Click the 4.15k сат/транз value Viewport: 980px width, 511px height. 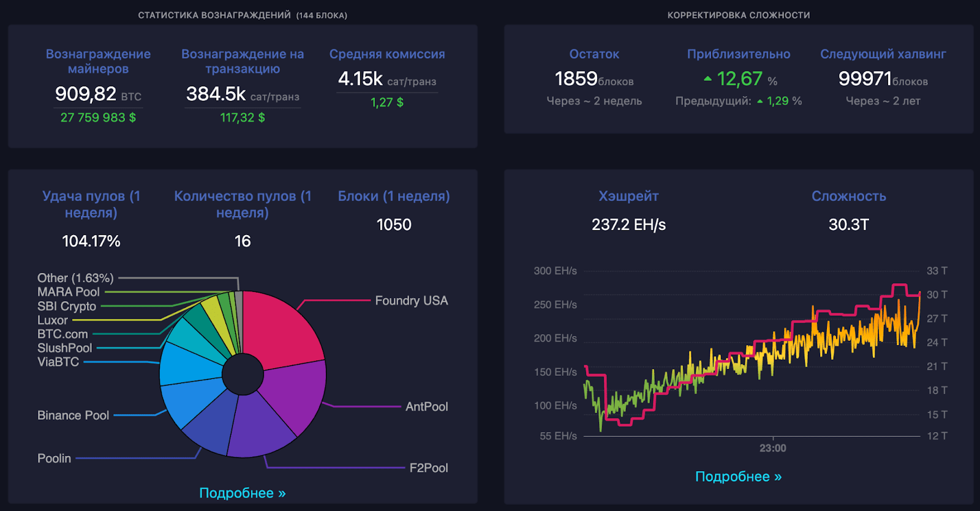pyautogui.click(x=387, y=79)
